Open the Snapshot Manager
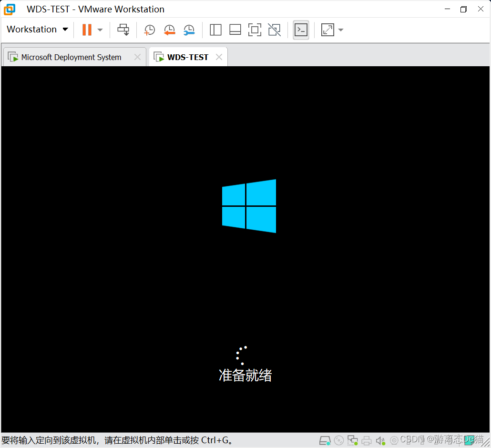The width and height of the screenshot is (491, 448). click(189, 30)
